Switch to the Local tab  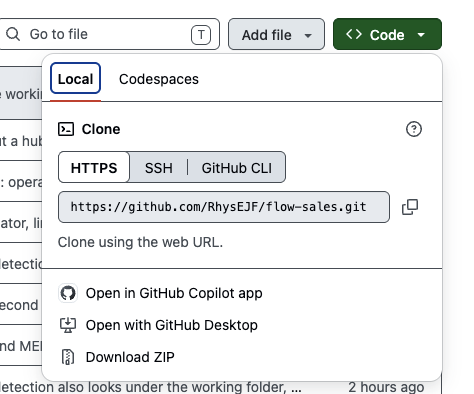75,79
